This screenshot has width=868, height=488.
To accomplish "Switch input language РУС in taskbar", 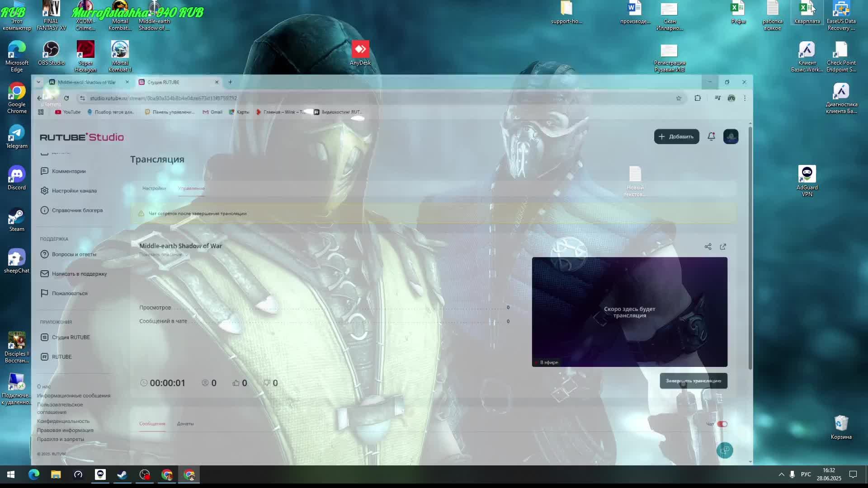I will coord(806,474).
